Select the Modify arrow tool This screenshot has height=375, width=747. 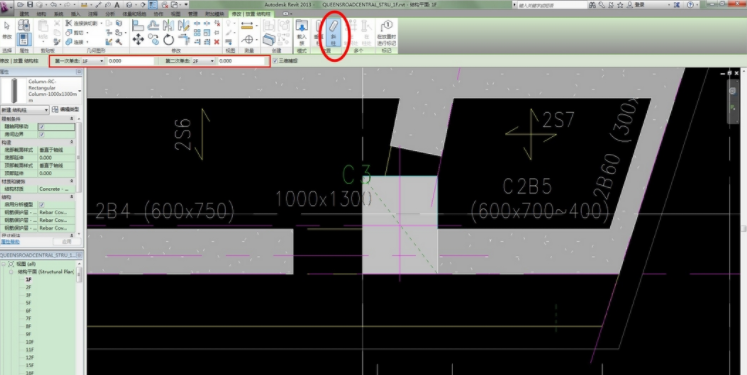[x=7, y=29]
